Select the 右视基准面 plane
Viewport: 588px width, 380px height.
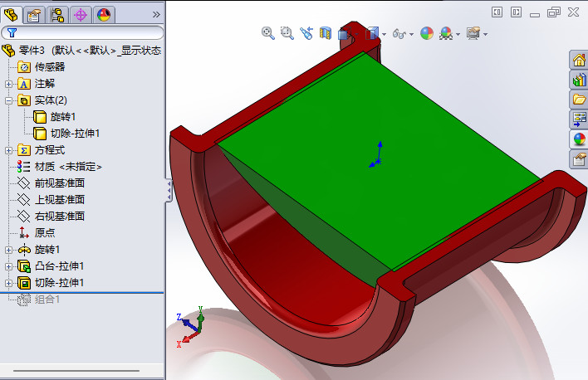[x=51, y=217]
